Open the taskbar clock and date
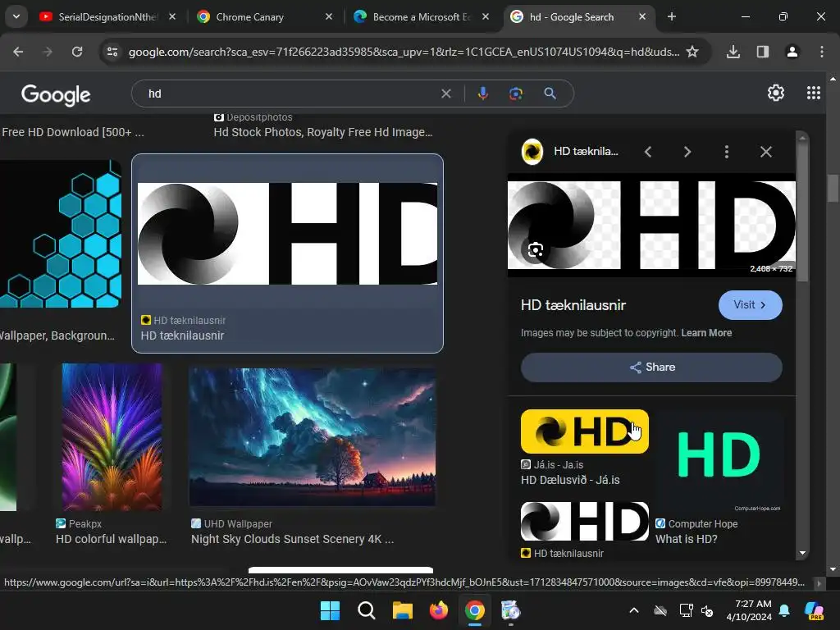 point(749,610)
